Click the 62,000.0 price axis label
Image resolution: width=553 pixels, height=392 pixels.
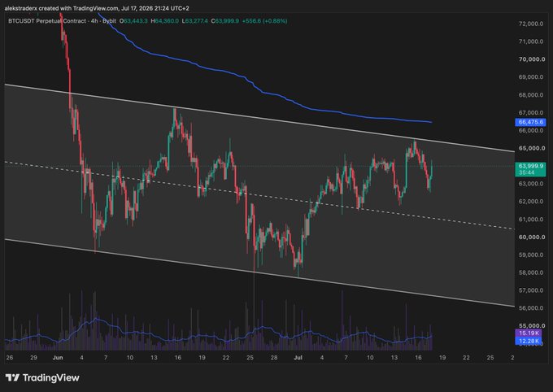click(x=531, y=202)
